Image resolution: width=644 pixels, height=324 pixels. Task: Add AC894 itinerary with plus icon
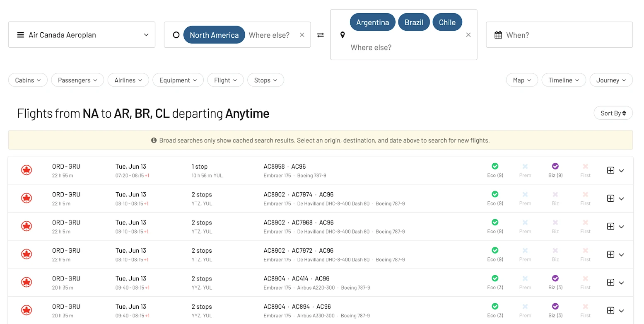coord(610,311)
